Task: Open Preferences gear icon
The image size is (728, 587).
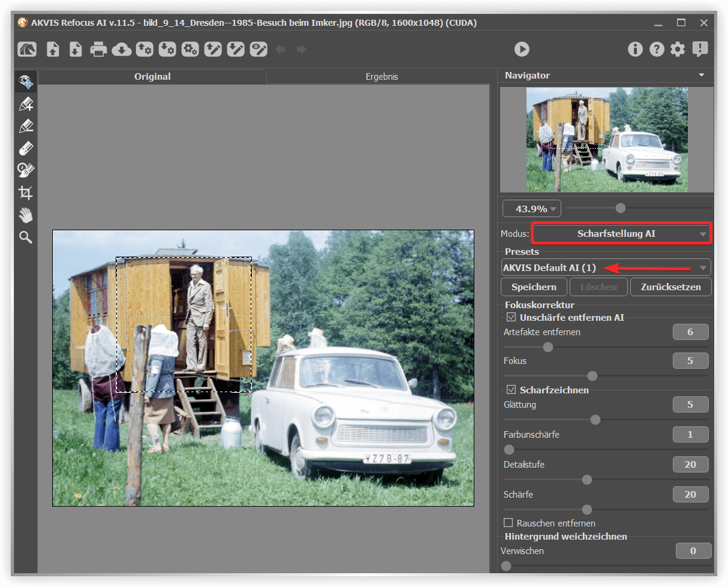Action: (678, 49)
